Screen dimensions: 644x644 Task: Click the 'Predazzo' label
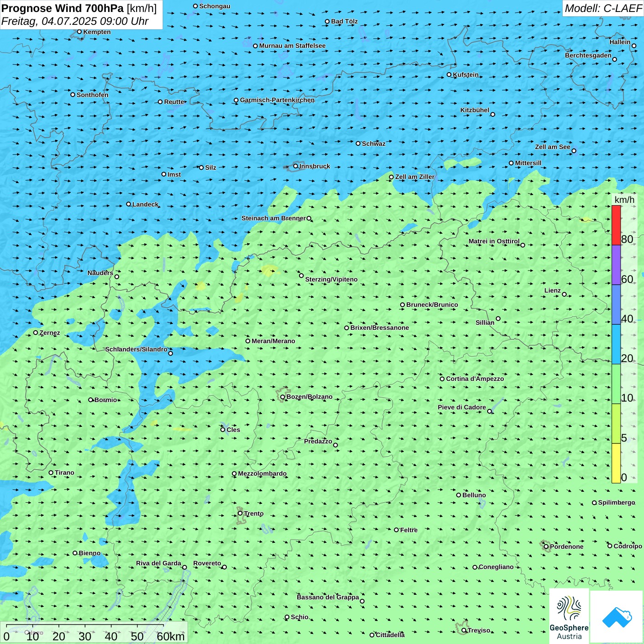coord(318,441)
